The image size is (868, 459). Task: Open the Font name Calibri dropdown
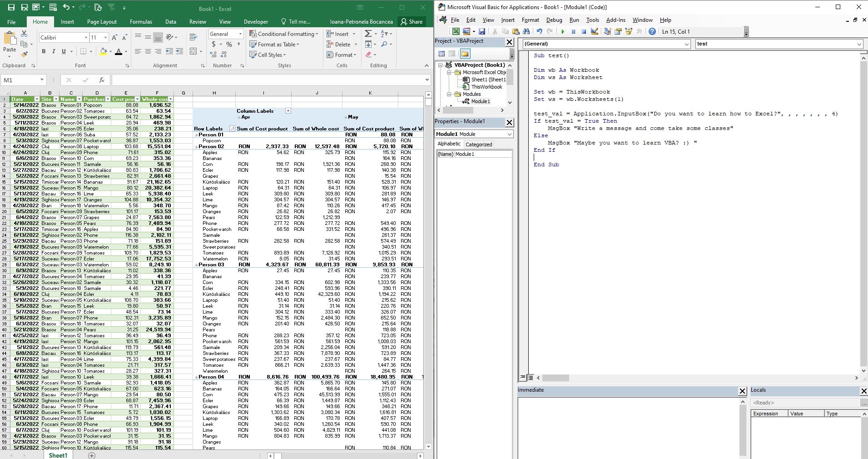pyautogui.click(x=85, y=38)
